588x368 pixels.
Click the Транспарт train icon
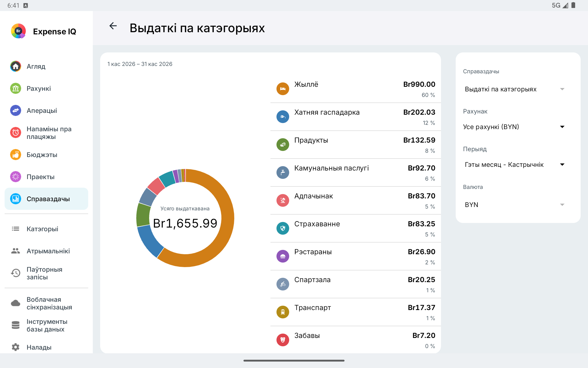pos(283,312)
